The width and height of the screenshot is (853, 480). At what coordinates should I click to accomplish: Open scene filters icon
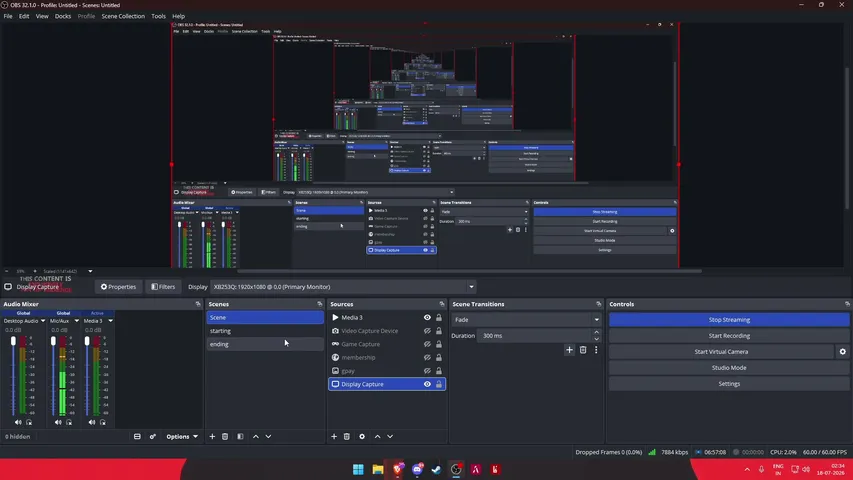point(240,436)
